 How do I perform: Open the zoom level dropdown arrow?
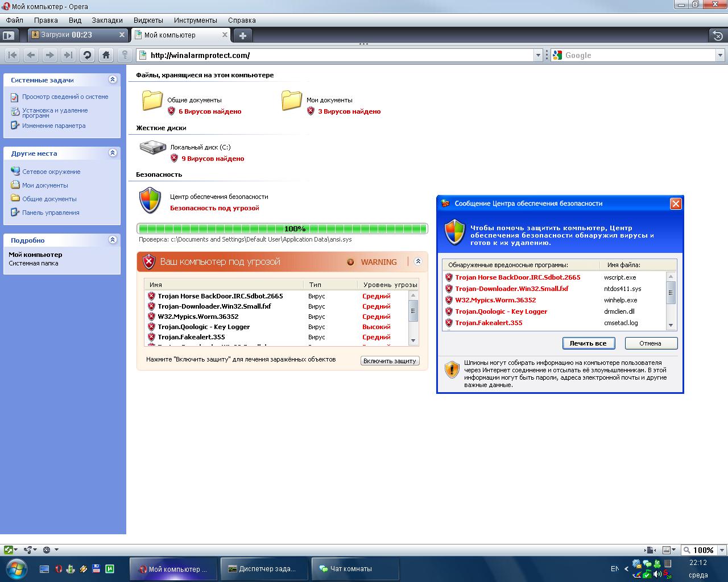pyautogui.click(x=722, y=550)
